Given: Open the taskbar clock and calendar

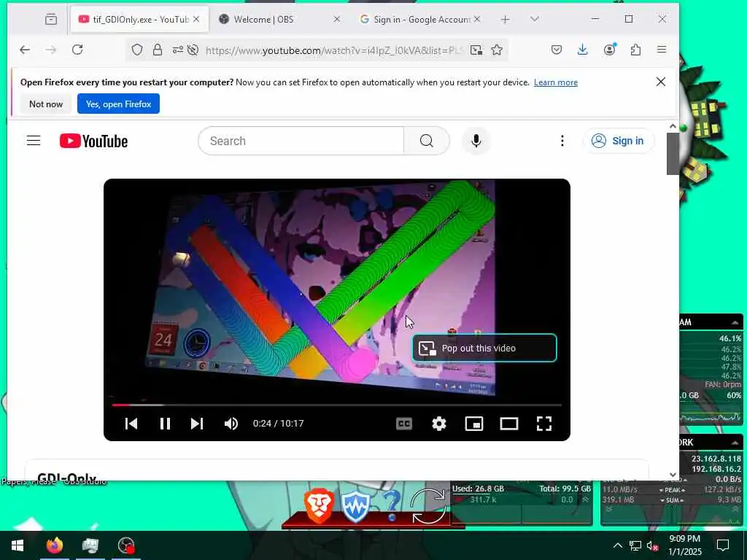Looking at the screenshot, I should [x=684, y=545].
